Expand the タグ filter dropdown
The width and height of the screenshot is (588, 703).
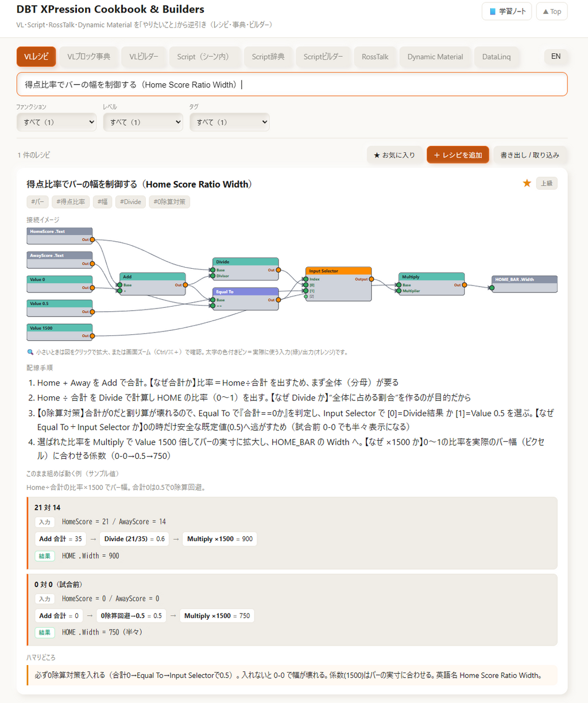point(229,122)
